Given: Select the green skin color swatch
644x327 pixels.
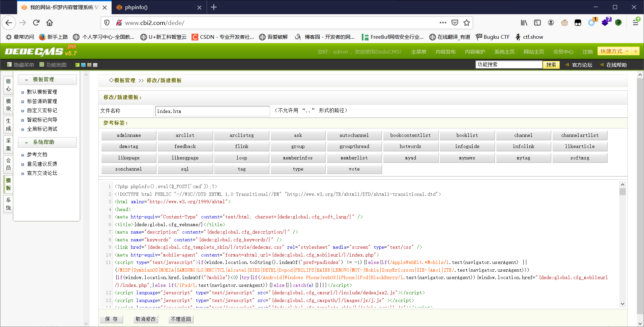Looking at the screenshot, I should [78, 65].
